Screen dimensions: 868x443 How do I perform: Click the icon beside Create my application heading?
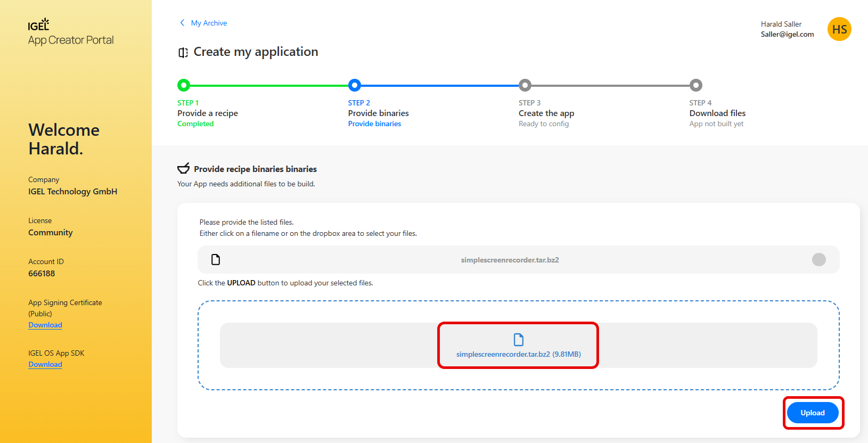pyautogui.click(x=183, y=52)
